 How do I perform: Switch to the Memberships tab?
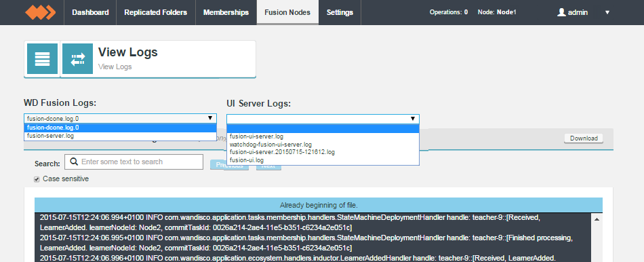226,12
